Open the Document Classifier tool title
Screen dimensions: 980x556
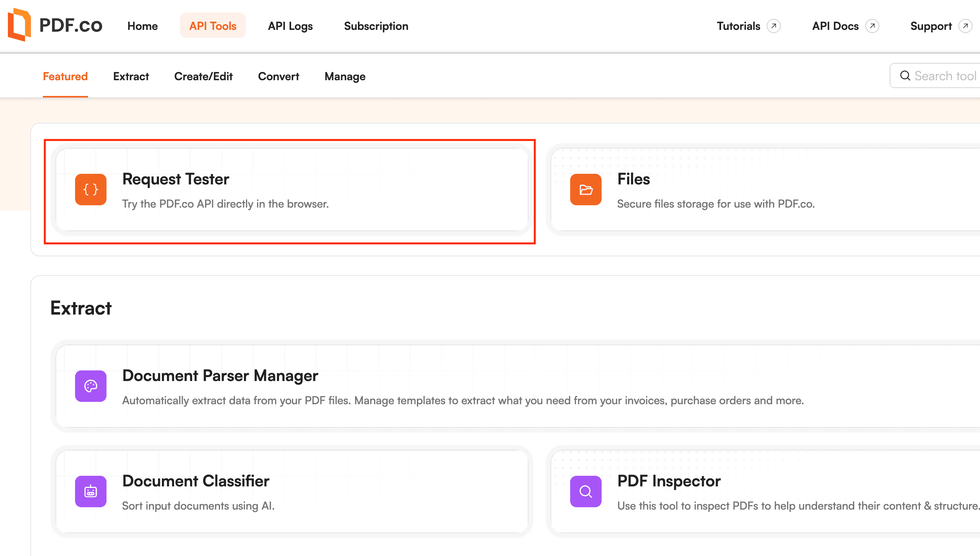coord(196,481)
